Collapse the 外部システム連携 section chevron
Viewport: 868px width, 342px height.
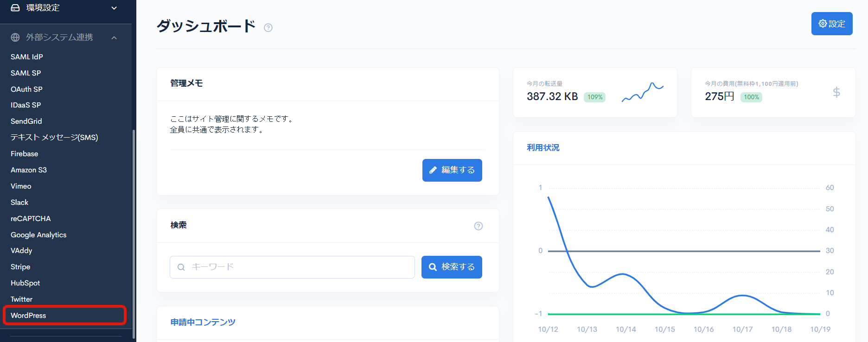pyautogui.click(x=114, y=38)
